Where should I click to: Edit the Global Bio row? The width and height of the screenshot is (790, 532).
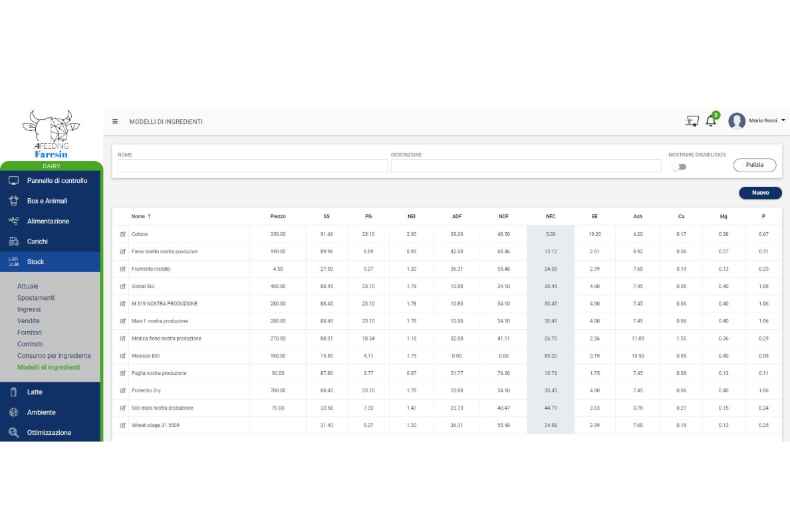(x=122, y=286)
